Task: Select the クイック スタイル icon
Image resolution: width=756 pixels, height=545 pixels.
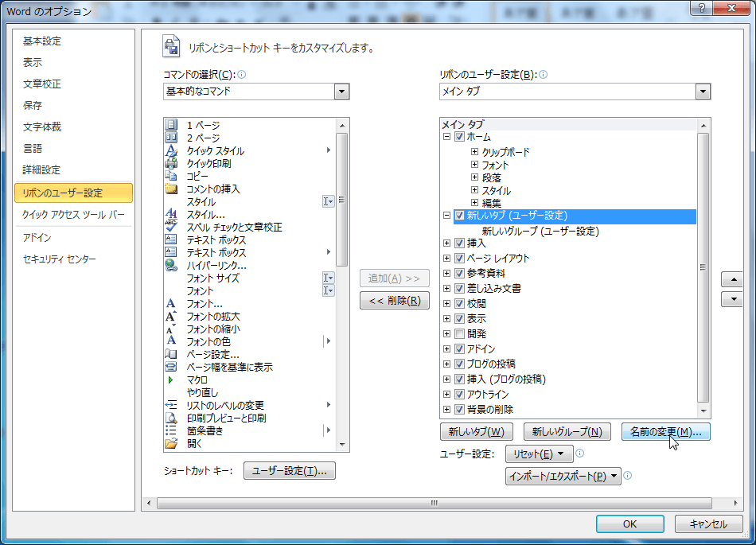Action: (x=171, y=151)
